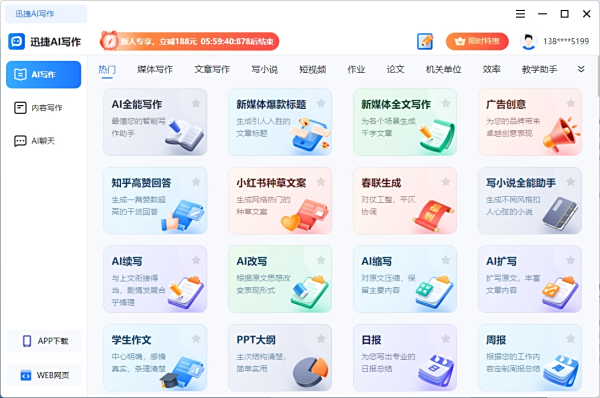Click the AI缩写 clipboard icon
The height and width of the screenshot is (398, 600).
(x=435, y=292)
